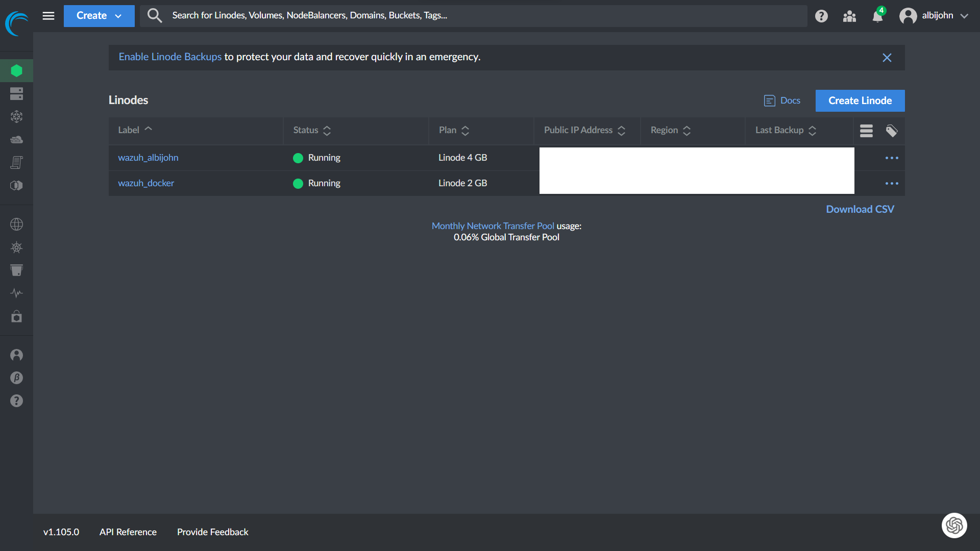Show notifications from the bell icon
This screenshot has height=551, width=980.
pos(878,16)
